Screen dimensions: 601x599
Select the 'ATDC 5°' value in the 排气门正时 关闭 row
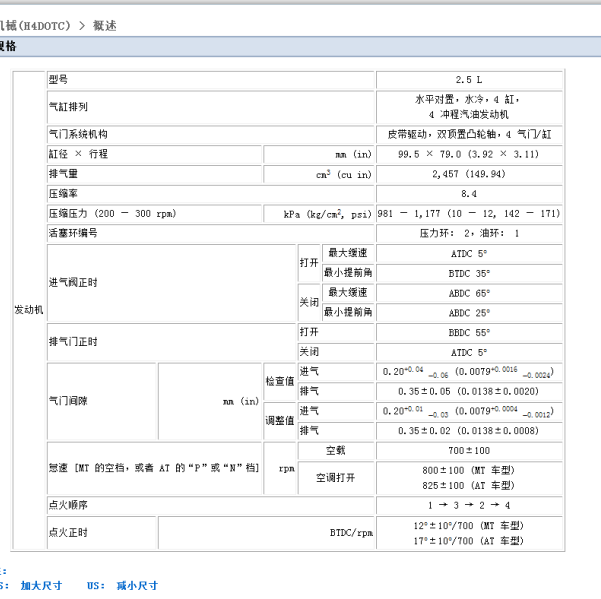469,352
